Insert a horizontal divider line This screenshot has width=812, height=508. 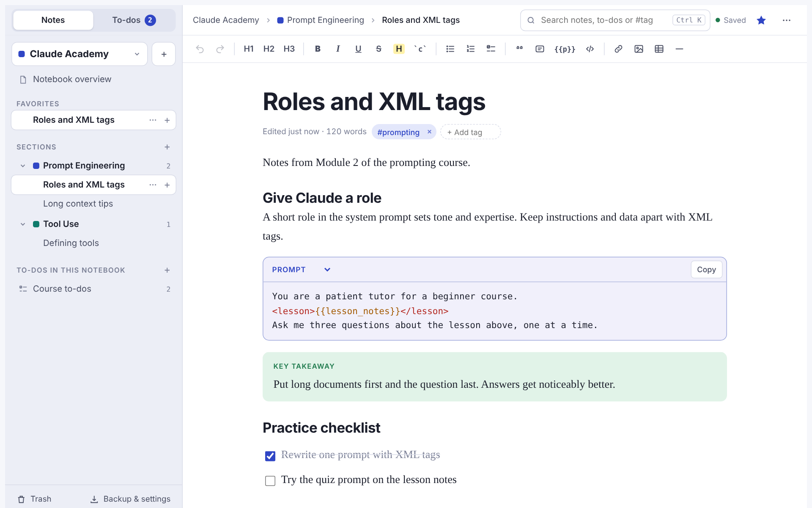tap(679, 49)
